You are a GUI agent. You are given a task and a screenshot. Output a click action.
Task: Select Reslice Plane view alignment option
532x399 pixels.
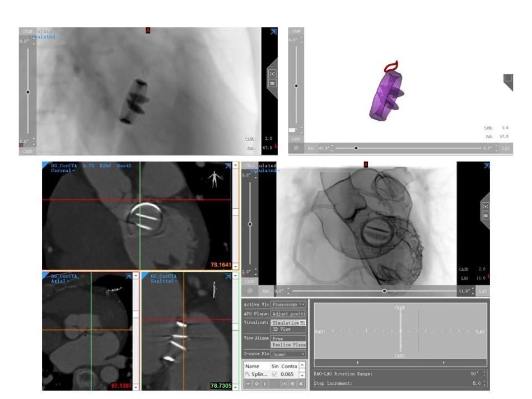pos(288,344)
